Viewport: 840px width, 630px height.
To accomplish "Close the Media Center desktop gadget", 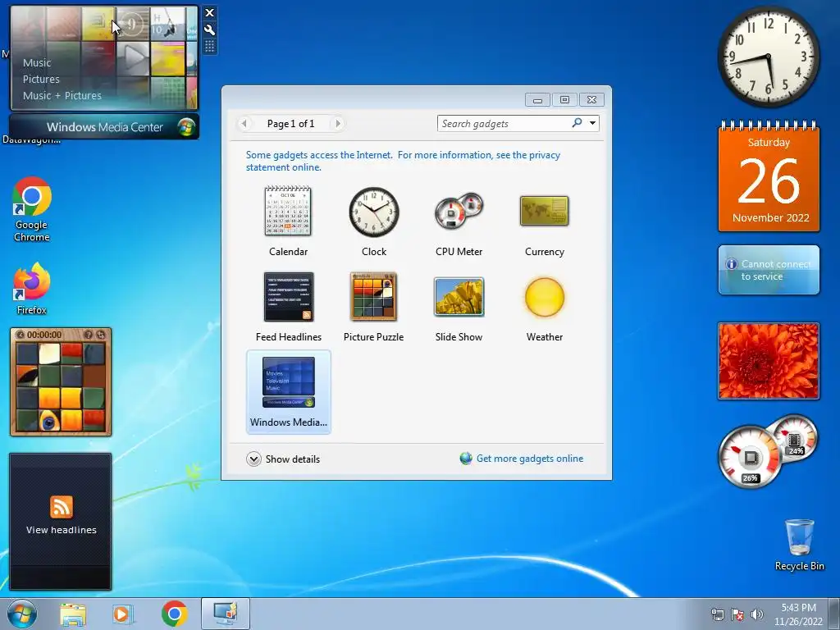I will coord(210,13).
